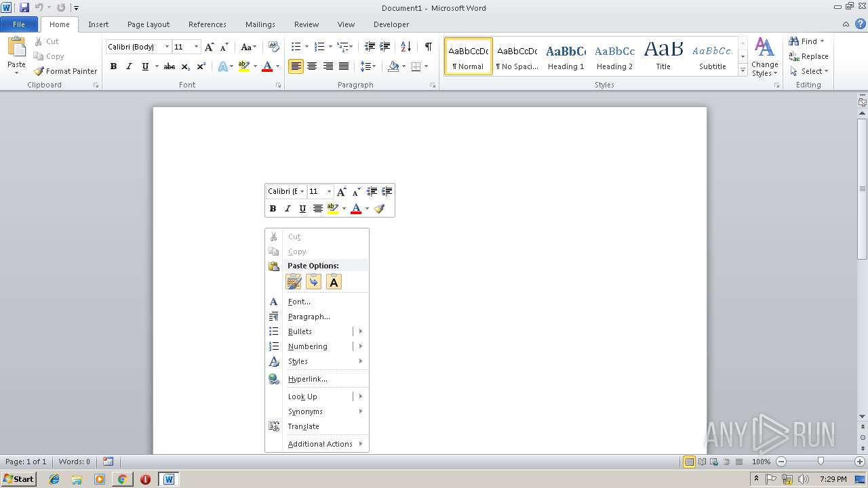Toggle Subscript formatting in the ribbon

186,66
